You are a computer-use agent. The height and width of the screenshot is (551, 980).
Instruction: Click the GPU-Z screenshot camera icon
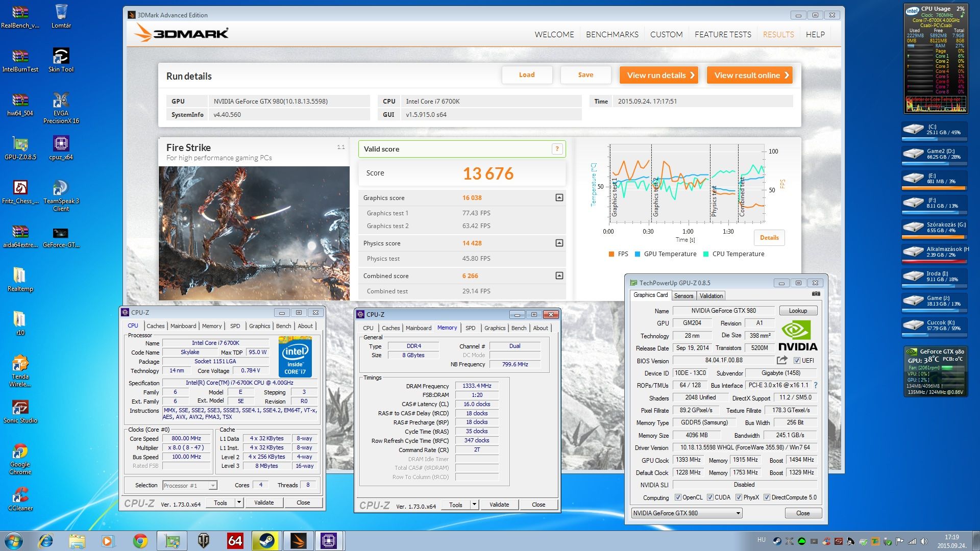click(x=816, y=294)
